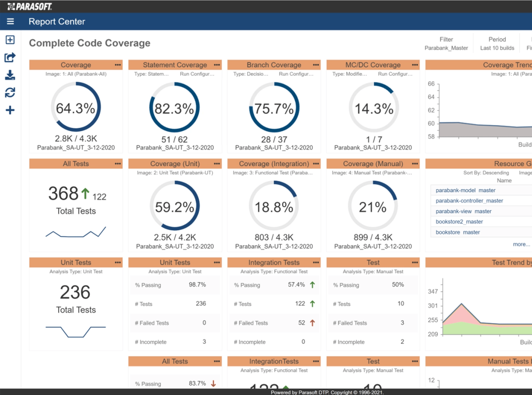The width and height of the screenshot is (532, 395).
Task: Open the Coverage widget ellipsis menu
Action: click(x=117, y=65)
